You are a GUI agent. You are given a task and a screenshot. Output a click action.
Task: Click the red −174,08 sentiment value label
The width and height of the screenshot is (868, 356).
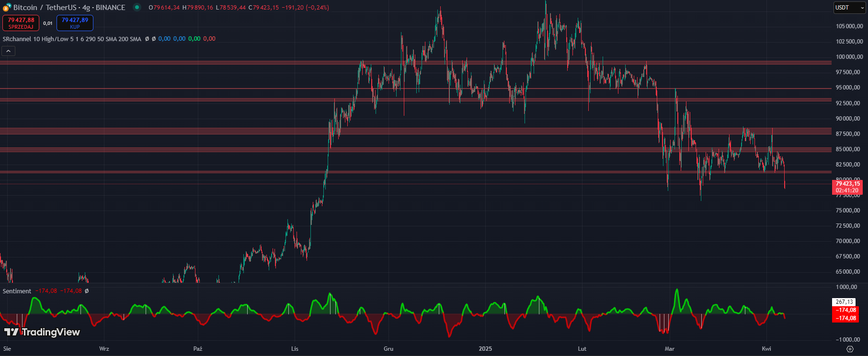846,310
